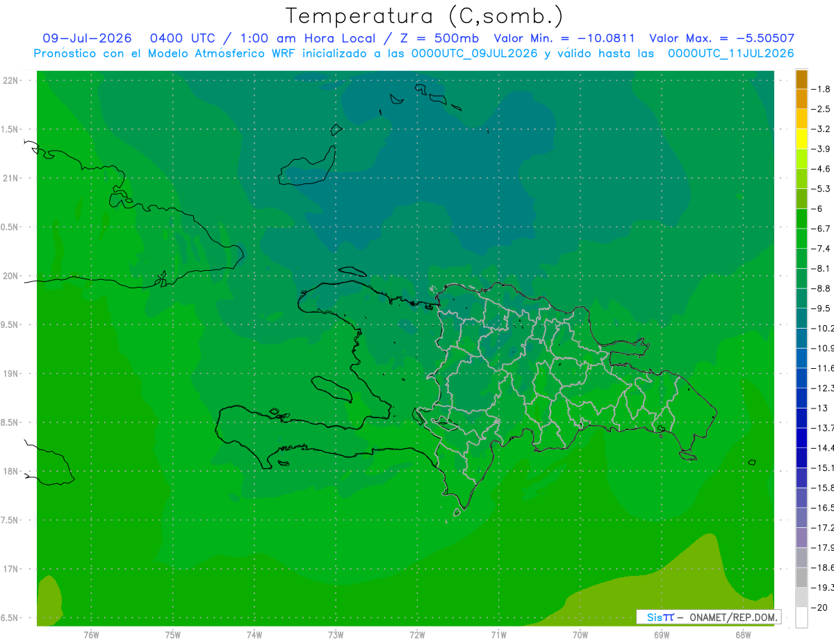Click the "71W" longitude axis label
Viewport: 834px width, 644px height.
pos(498,635)
